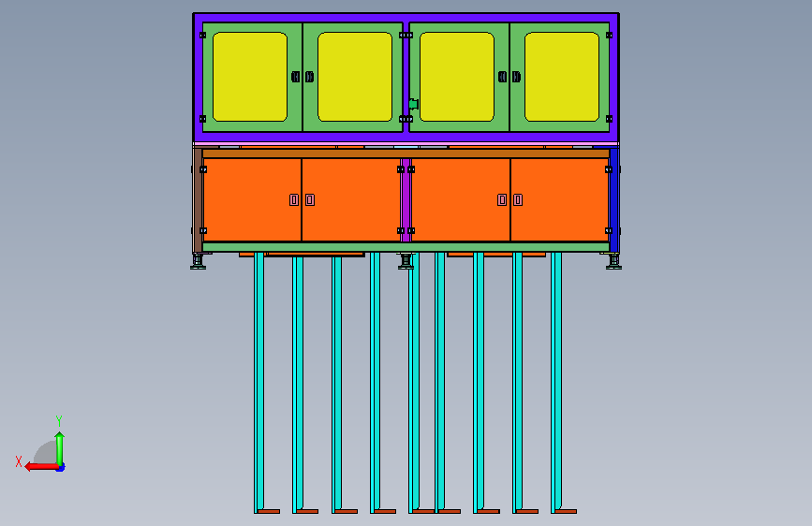Select the purple center post between orange doors
Viewport: 812px width, 526px height.
click(406, 200)
